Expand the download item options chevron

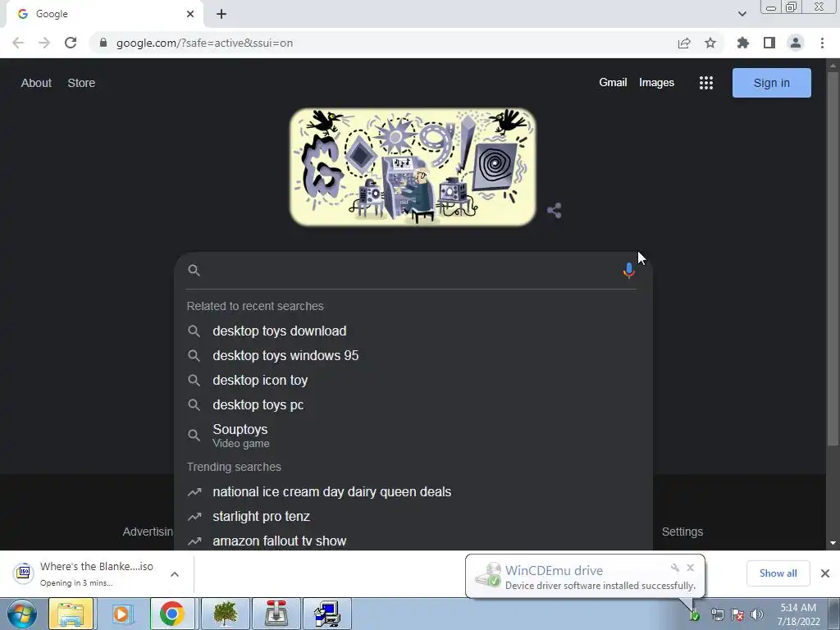[175, 573]
